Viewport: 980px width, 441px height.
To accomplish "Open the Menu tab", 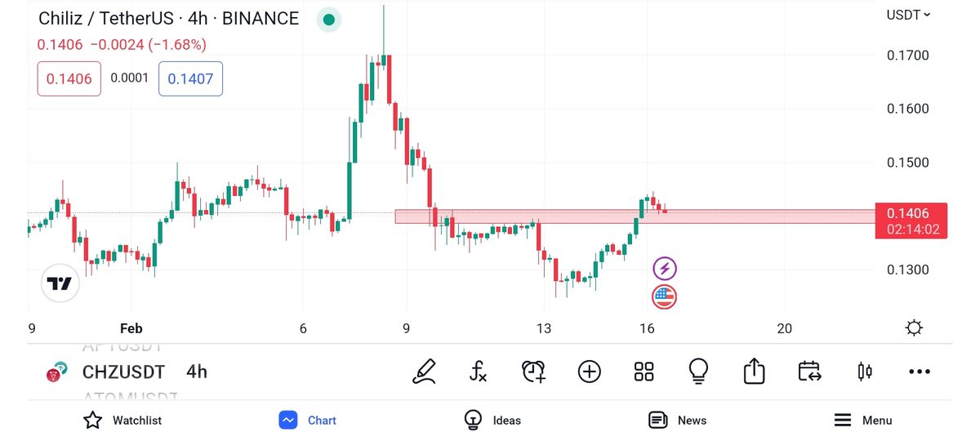I will [862, 421].
